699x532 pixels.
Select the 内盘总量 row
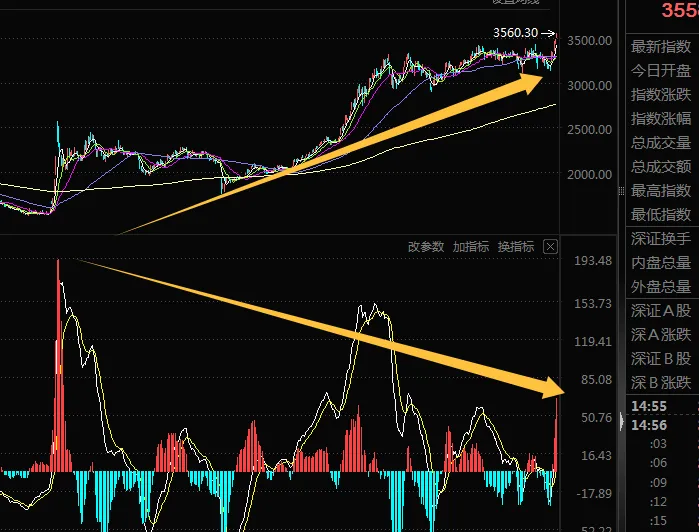[662, 263]
